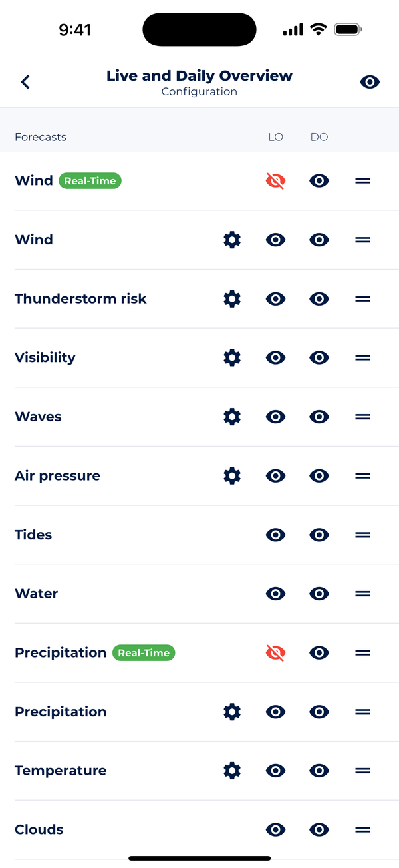This screenshot has width=399, height=868.
Task: Toggle Clouds visibility in Live Overview
Action: pyautogui.click(x=275, y=829)
